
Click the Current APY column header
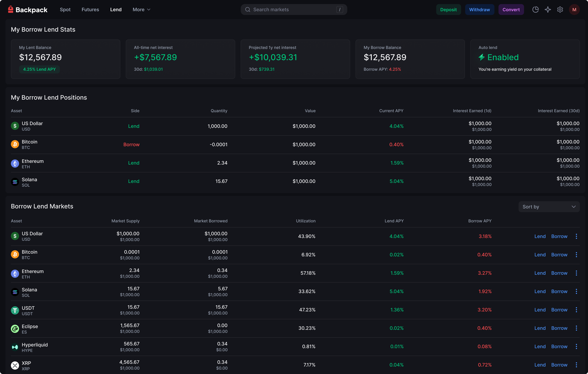[391, 111]
